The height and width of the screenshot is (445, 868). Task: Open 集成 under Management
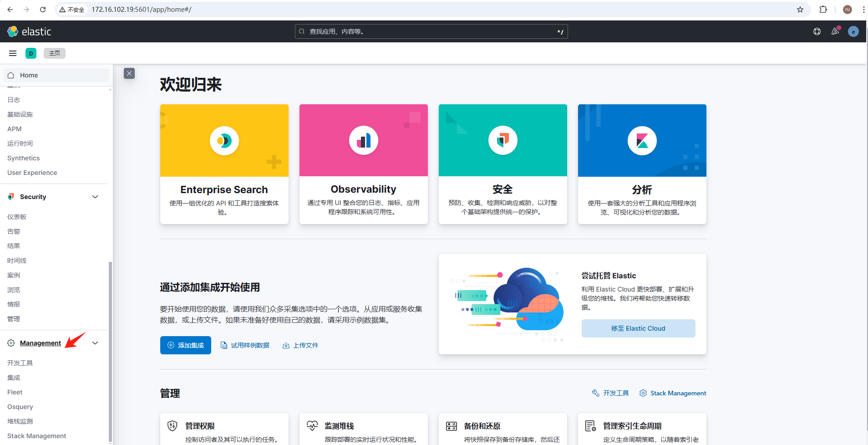pos(14,378)
